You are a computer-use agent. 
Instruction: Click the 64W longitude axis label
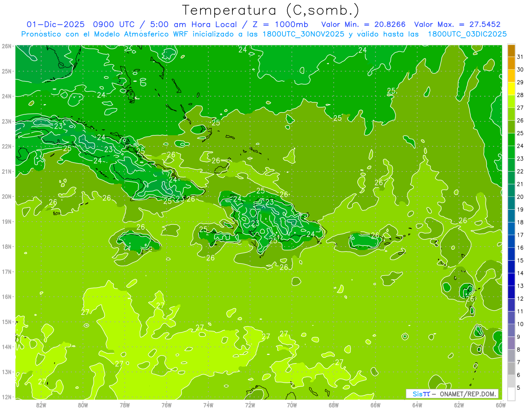click(417, 405)
